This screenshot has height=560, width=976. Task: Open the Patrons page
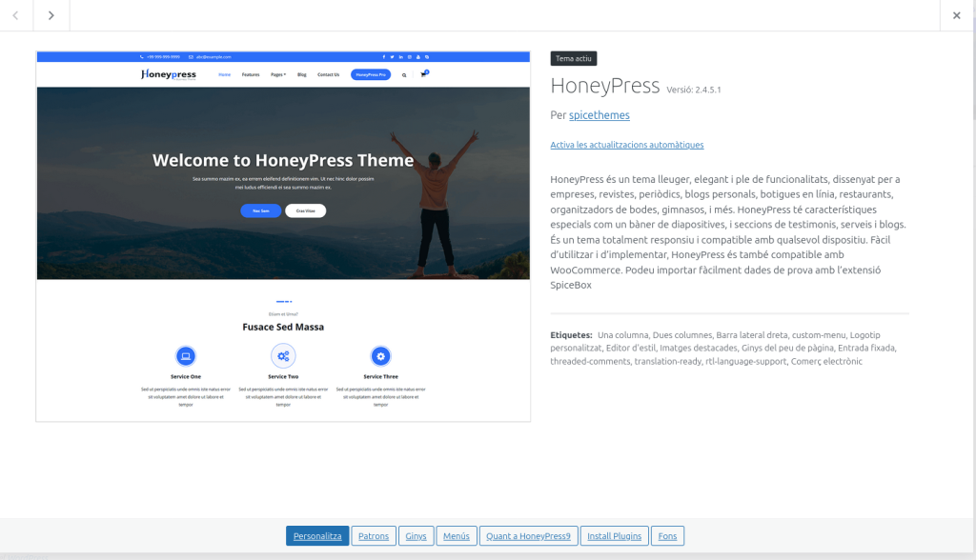tap(374, 536)
